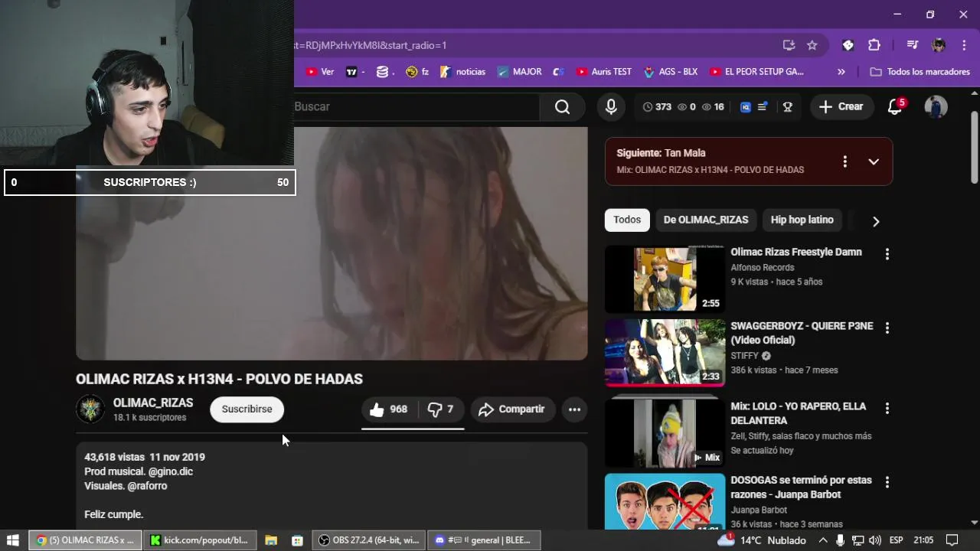Open media controls icon in Chrome toolbar
The image size is (980, 551).
912,45
